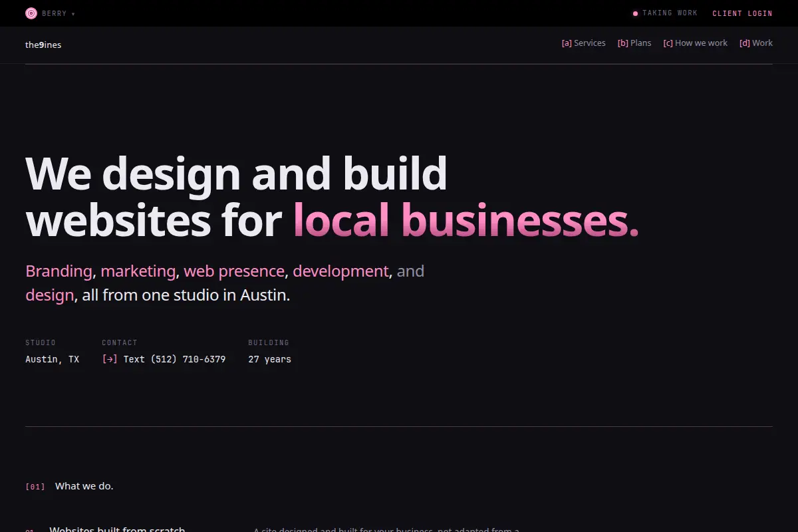The width and height of the screenshot is (798, 532).
Task: Click the pink 'Branding' word
Action: coord(59,271)
